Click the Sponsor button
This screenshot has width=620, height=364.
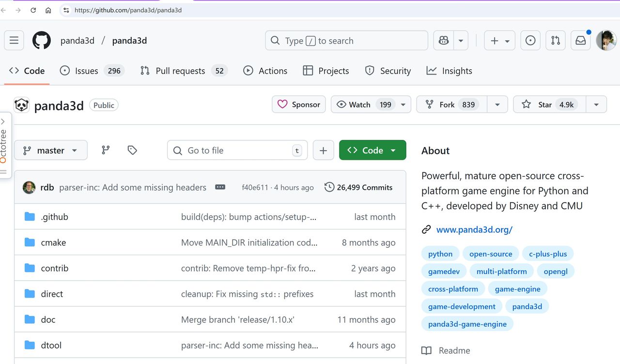(298, 105)
